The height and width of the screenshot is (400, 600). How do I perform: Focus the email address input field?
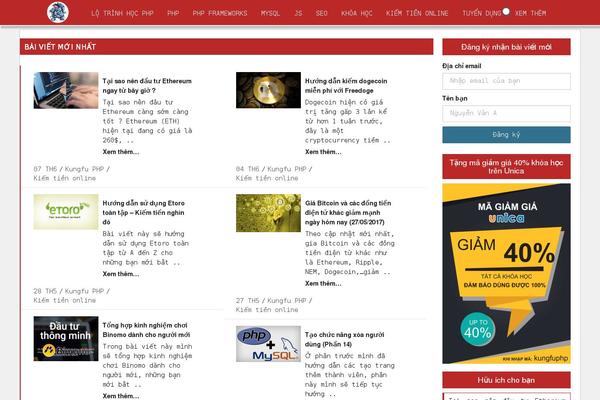506,81
